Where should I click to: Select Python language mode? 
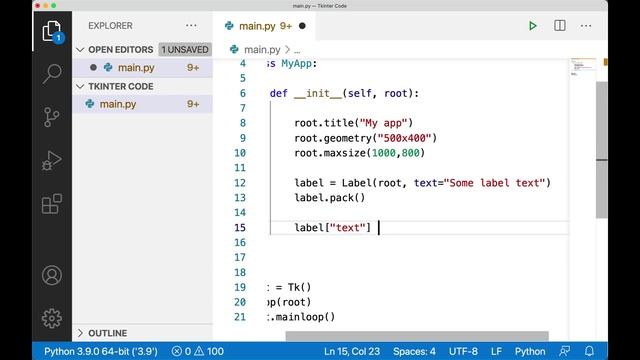click(530, 351)
